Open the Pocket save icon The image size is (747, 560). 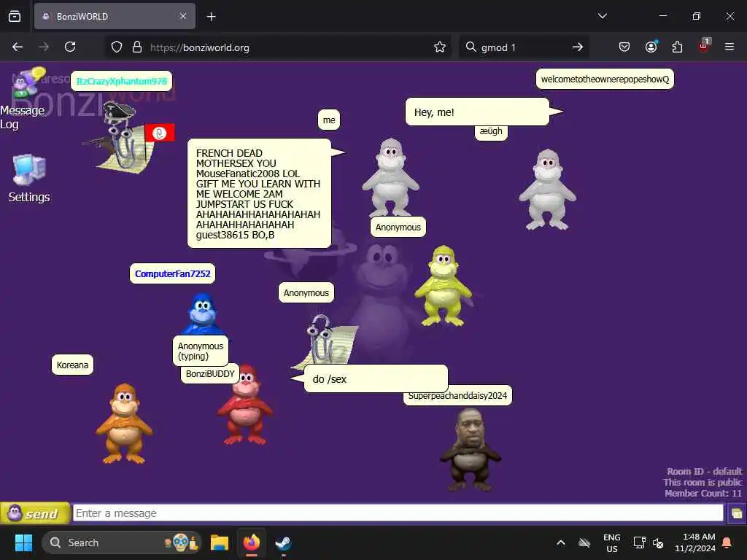click(624, 47)
